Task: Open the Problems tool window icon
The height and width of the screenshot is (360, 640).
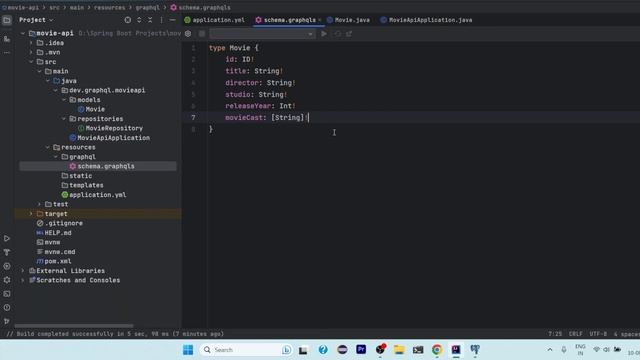Action: click(7, 308)
